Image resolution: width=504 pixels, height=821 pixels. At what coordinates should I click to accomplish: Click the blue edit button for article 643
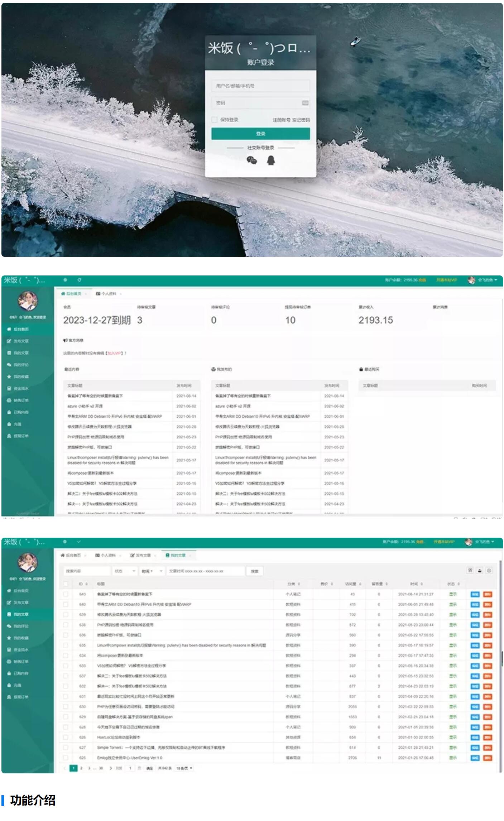[475, 594]
